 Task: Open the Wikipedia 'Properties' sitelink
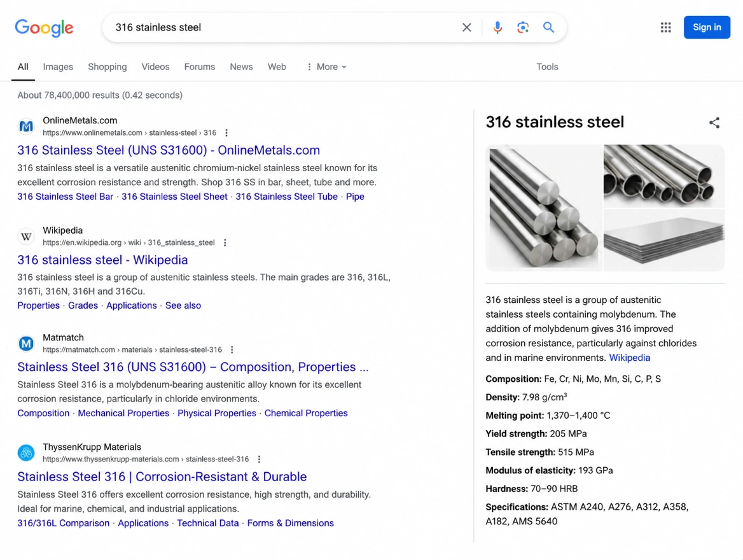point(38,305)
